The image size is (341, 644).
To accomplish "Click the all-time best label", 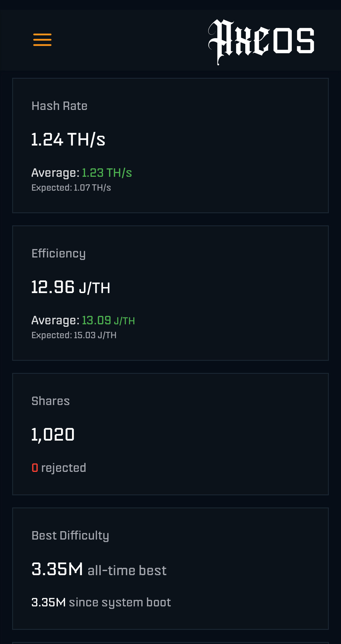I will click(x=127, y=571).
